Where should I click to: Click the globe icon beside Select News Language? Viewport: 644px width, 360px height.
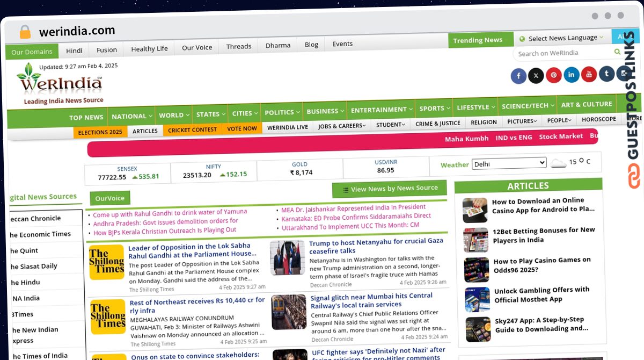522,39
